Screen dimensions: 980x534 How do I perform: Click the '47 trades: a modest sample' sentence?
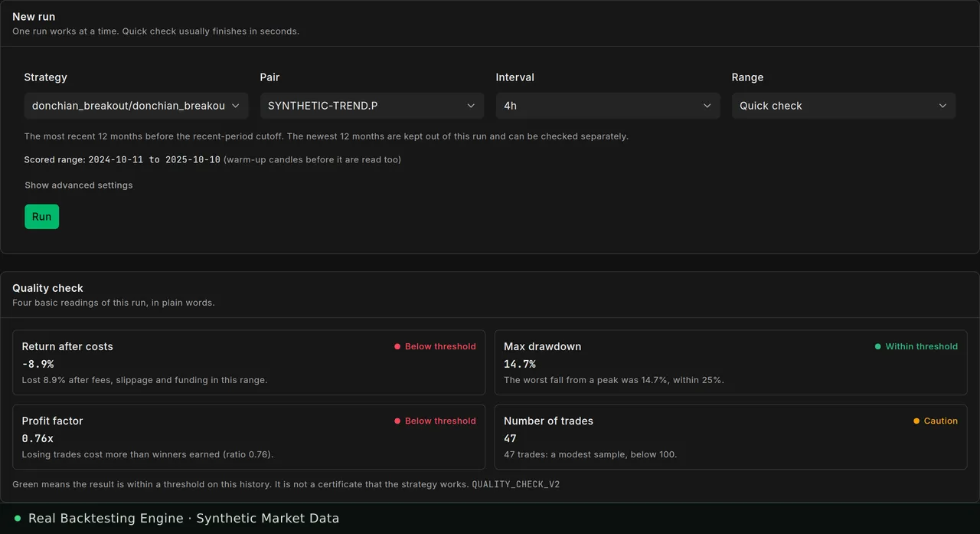tap(590, 454)
